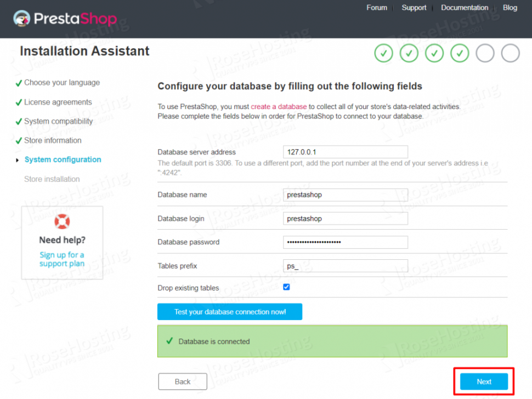This screenshot has height=399, width=532.
Task: Click the Drop existing tables label
Action: (188, 288)
